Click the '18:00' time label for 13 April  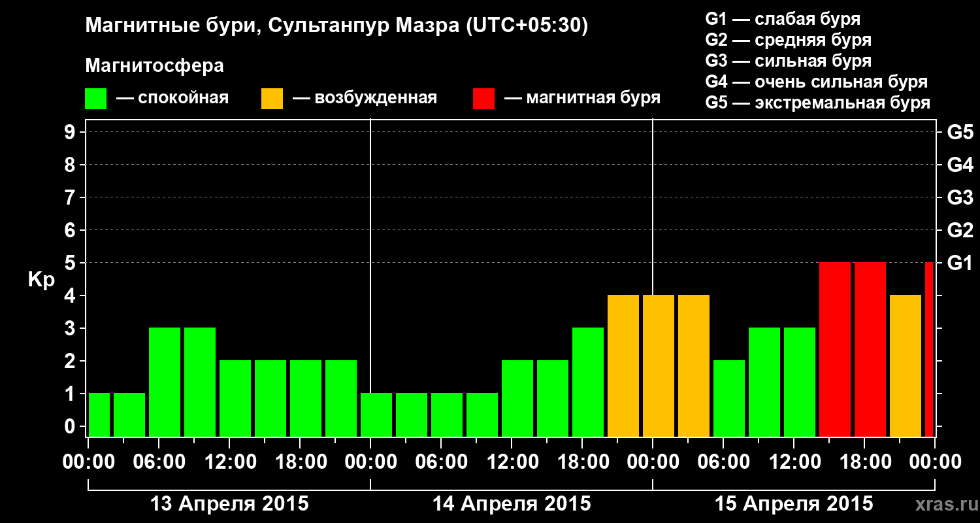(x=300, y=462)
